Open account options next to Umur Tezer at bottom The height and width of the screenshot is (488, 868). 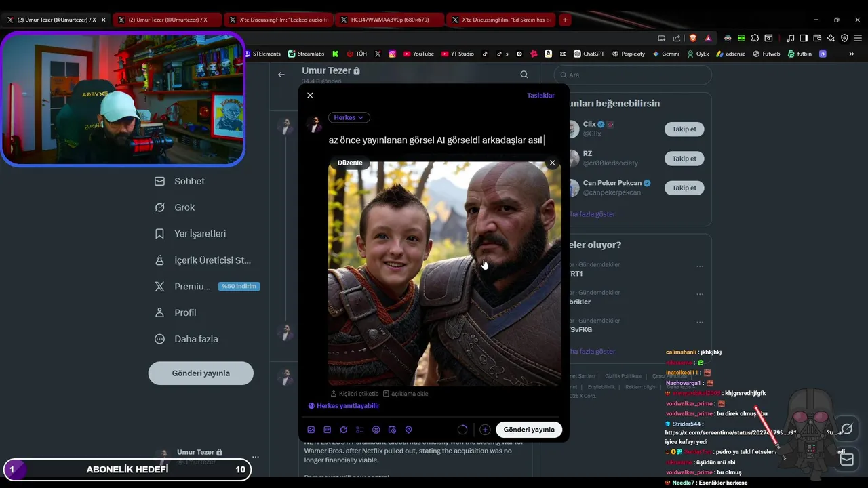[256, 457]
